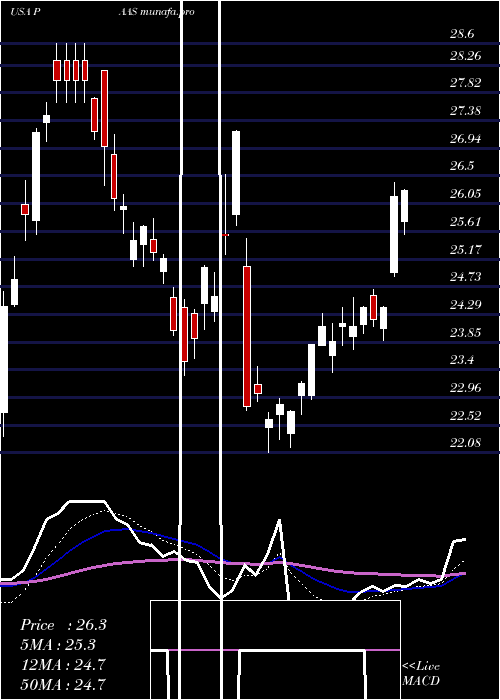Click the 'AAS munafa.pro' chart title

coord(156,12)
